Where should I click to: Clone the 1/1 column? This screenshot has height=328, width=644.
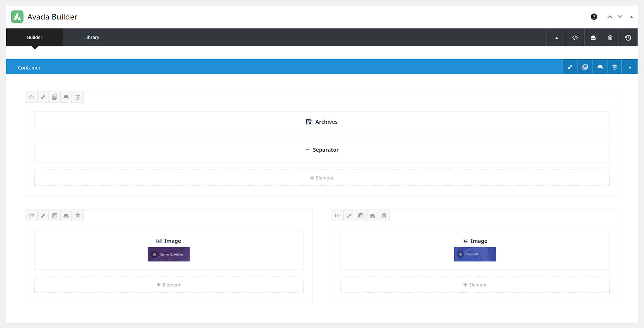54,97
